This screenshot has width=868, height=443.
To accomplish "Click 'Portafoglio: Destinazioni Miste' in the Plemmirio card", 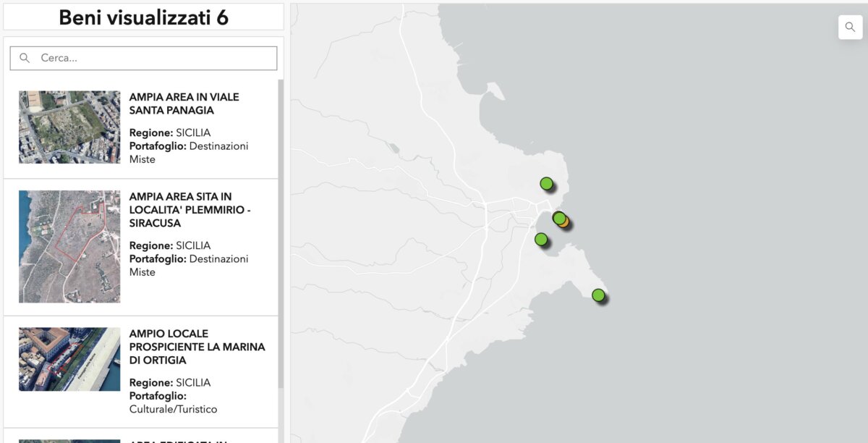I will [189, 266].
